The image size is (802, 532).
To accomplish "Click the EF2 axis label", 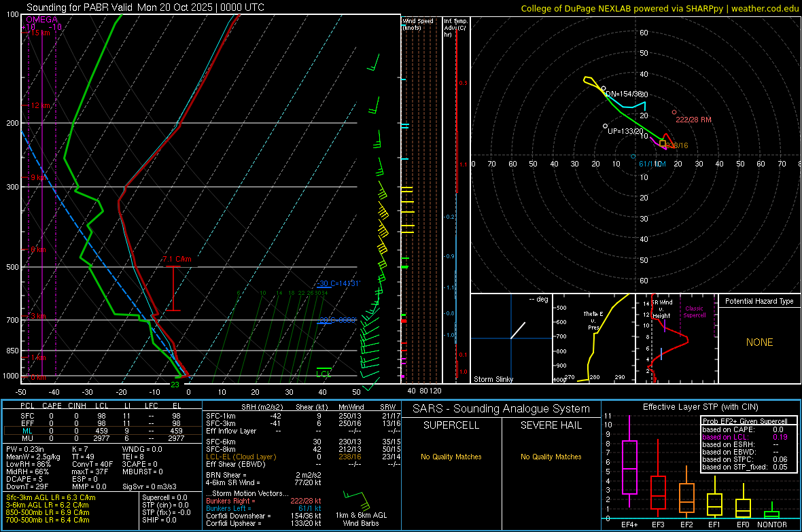I will (x=686, y=525).
